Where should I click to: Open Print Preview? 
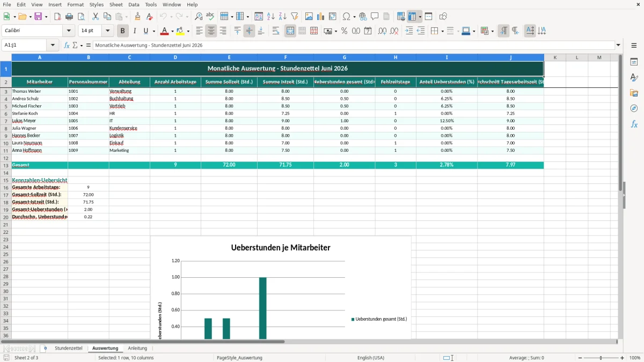coord(80,17)
